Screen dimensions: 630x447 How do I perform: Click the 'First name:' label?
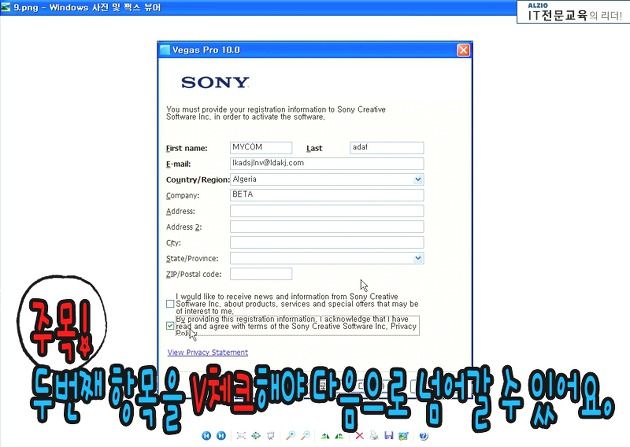tap(187, 148)
